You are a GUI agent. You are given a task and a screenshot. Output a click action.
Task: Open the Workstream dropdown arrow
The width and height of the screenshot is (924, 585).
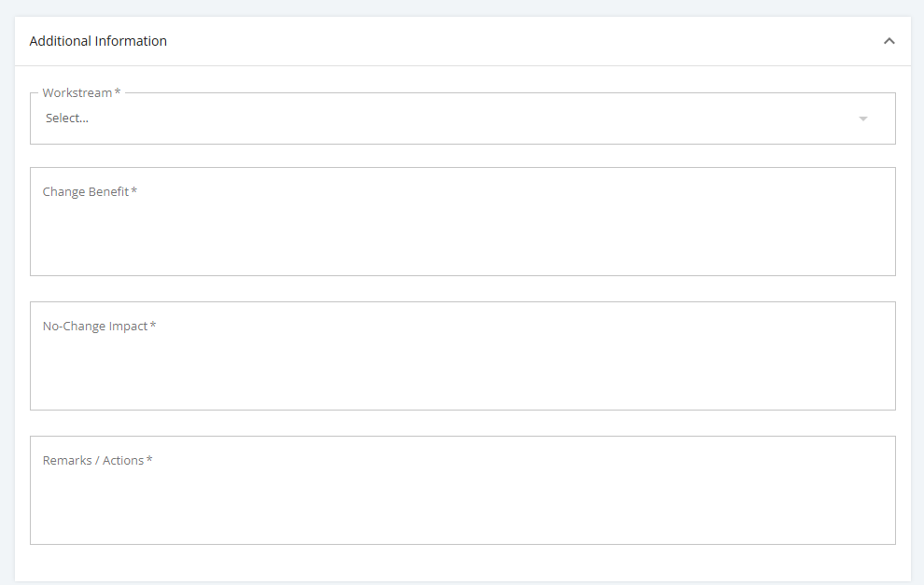click(862, 119)
